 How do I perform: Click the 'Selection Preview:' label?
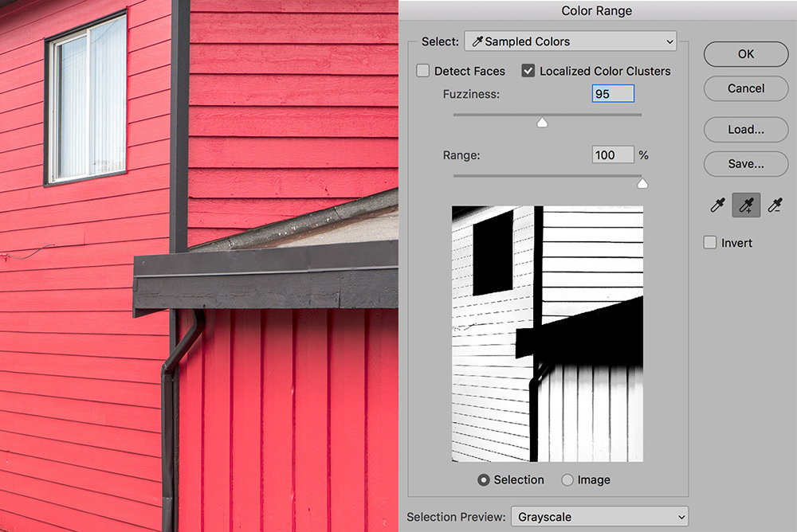point(456,517)
